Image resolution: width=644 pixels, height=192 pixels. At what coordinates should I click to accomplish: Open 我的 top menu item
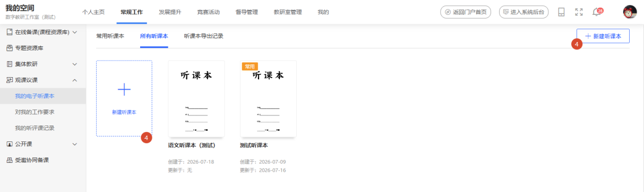coord(323,12)
